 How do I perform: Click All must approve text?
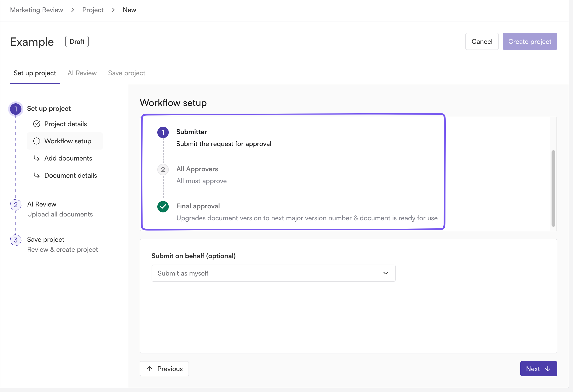tap(201, 181)
